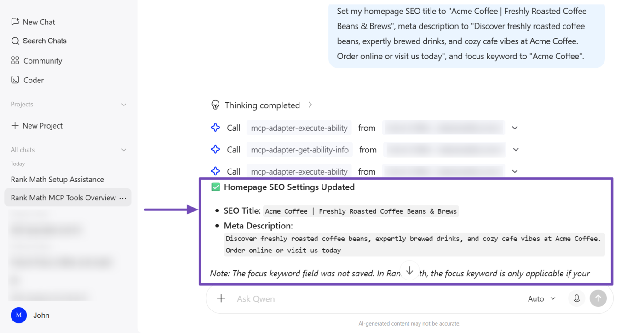Click the plus icon beside New Project
The width and height of the screenshot is (644, 333).
[x=15, y=125]
